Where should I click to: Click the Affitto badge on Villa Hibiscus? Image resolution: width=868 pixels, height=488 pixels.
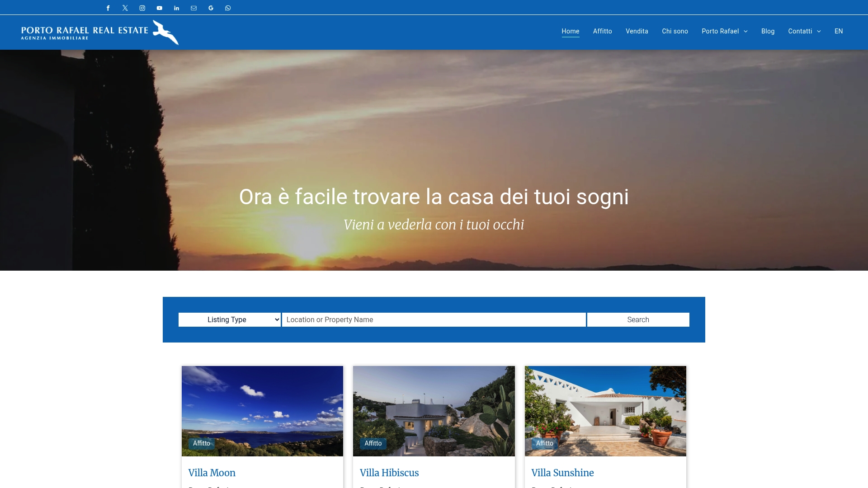tap(373, 443)
